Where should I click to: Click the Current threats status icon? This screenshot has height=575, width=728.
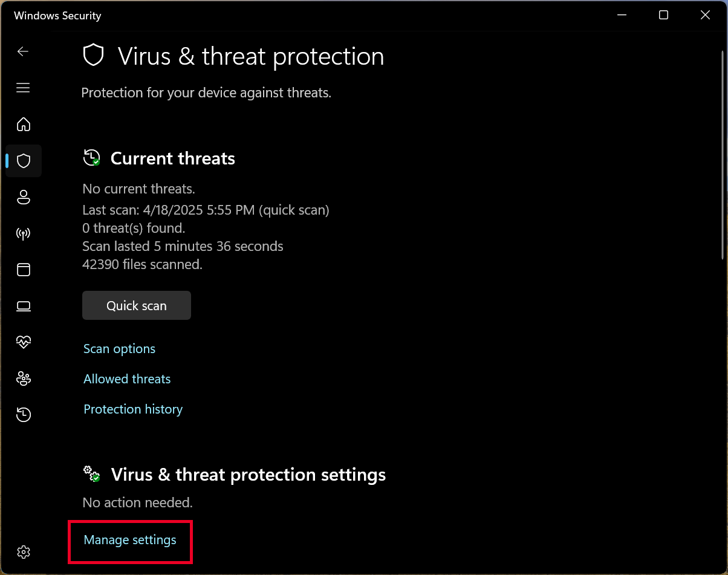tap(91, 158)
